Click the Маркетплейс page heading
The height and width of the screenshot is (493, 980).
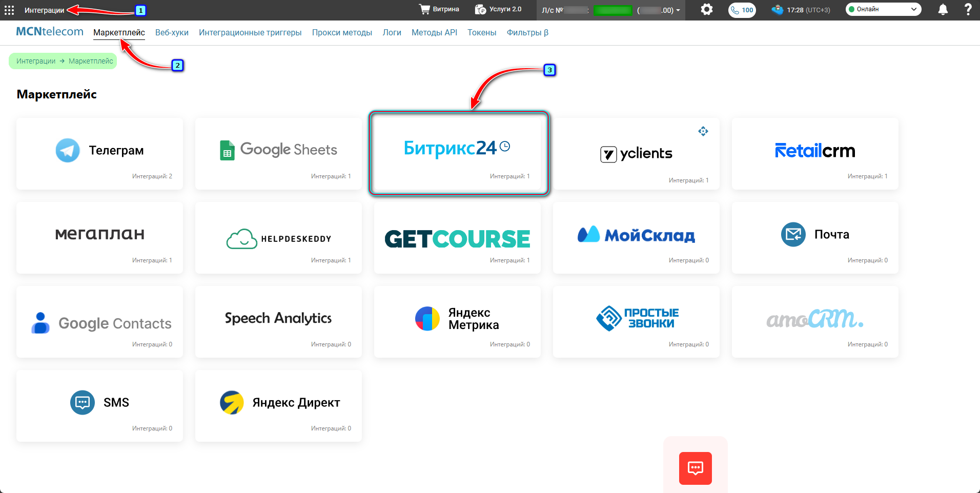[x=57, y=94]
